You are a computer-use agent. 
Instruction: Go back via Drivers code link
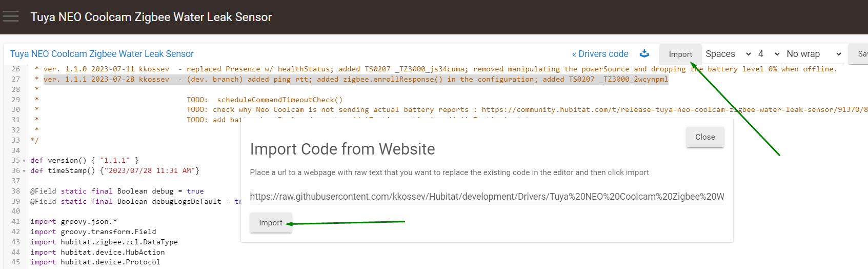coord(600,54)
